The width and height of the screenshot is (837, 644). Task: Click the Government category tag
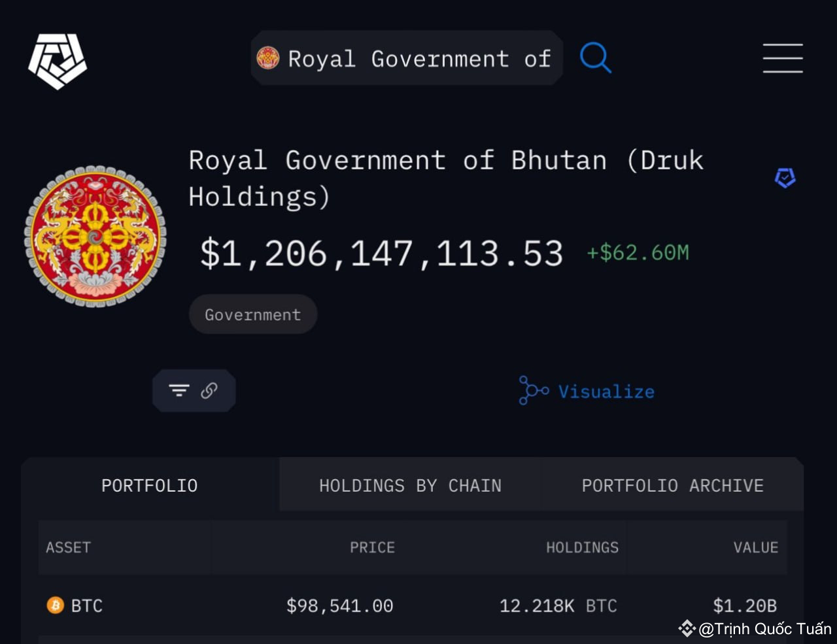pyautogui.click(x=252, y=314)
